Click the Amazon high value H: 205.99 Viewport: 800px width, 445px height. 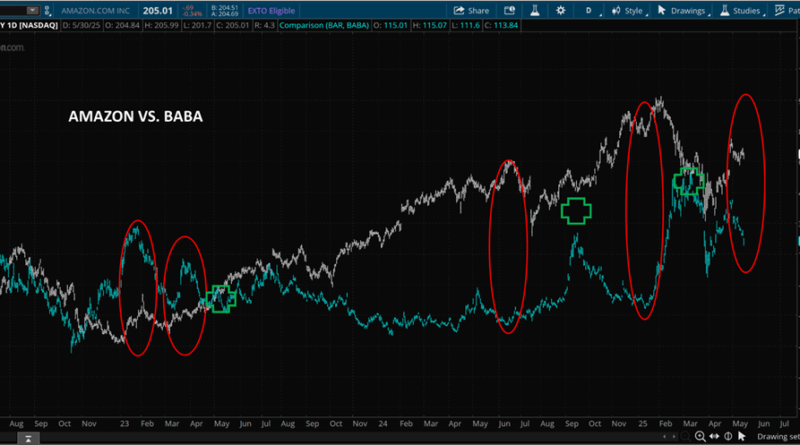161,26
